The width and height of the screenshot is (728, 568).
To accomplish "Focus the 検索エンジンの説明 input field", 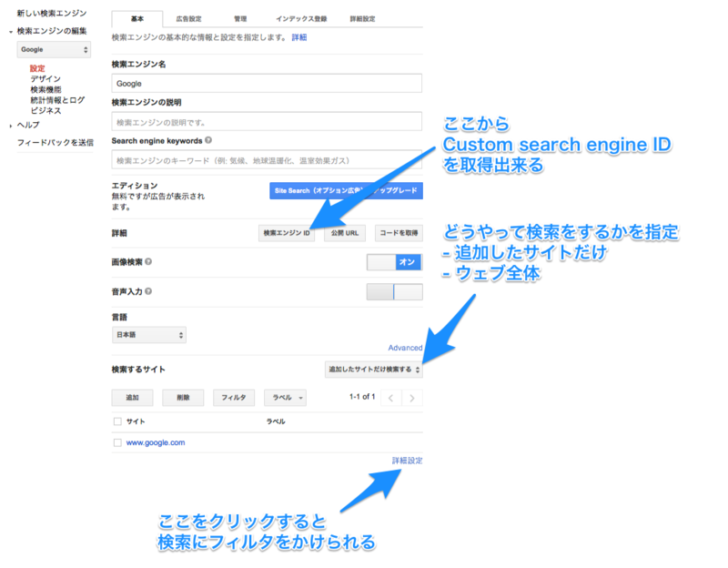I will (x=267, y=122).
